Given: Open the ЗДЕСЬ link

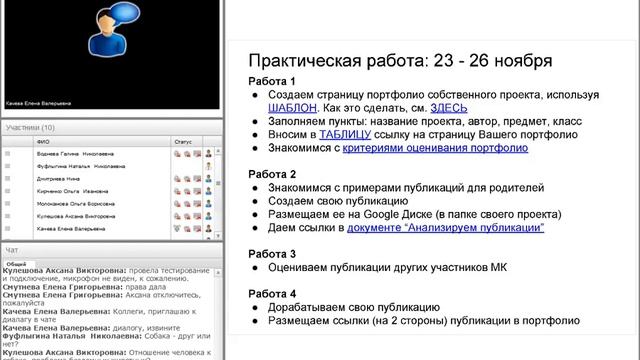Looking at the screenshot, I should [449, 108].
